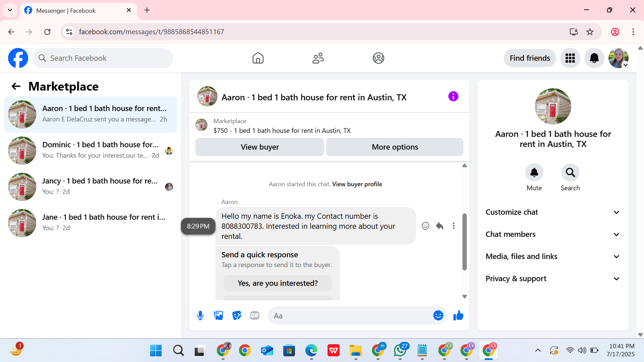Viewport: 644px width, 362px height.
Task: Open Jancy's rental conversation
Action: click(x=91, y=187)
